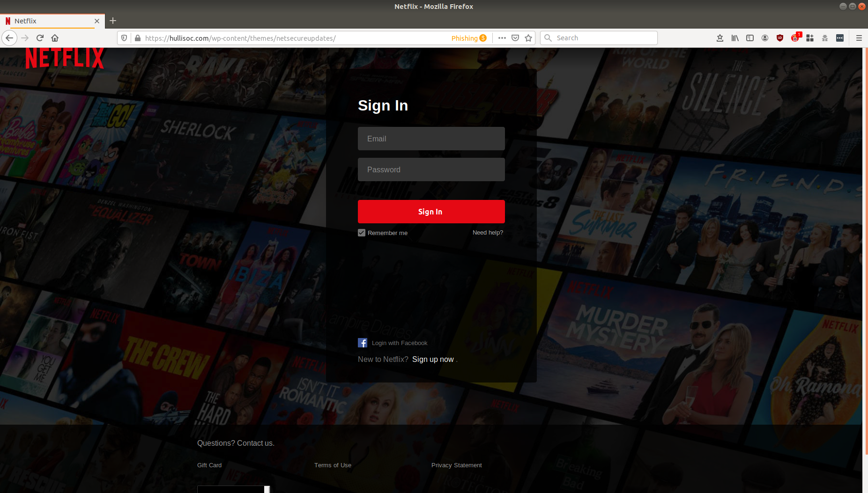Click the Netflix logo

point(65,58)
